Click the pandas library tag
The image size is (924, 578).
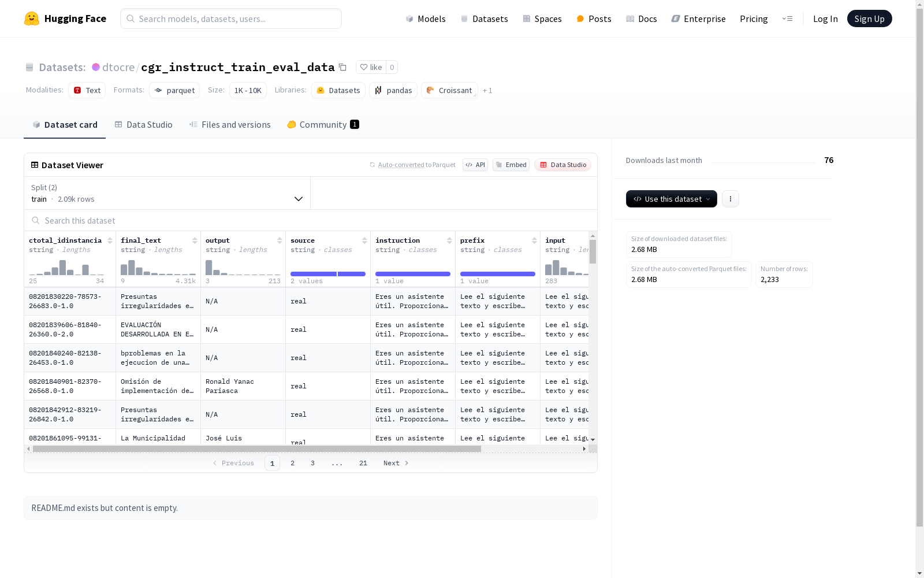(393, 90)
